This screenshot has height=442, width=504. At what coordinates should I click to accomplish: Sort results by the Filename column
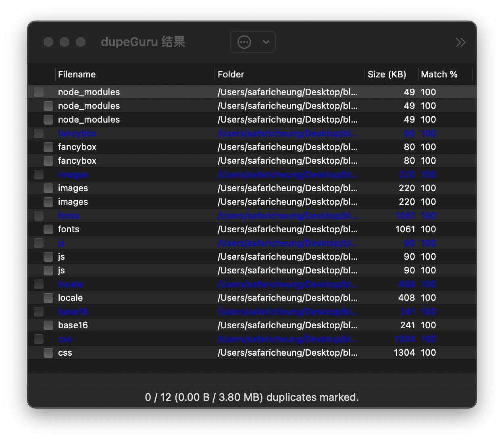pyautogui.click(x=77, y=74)
